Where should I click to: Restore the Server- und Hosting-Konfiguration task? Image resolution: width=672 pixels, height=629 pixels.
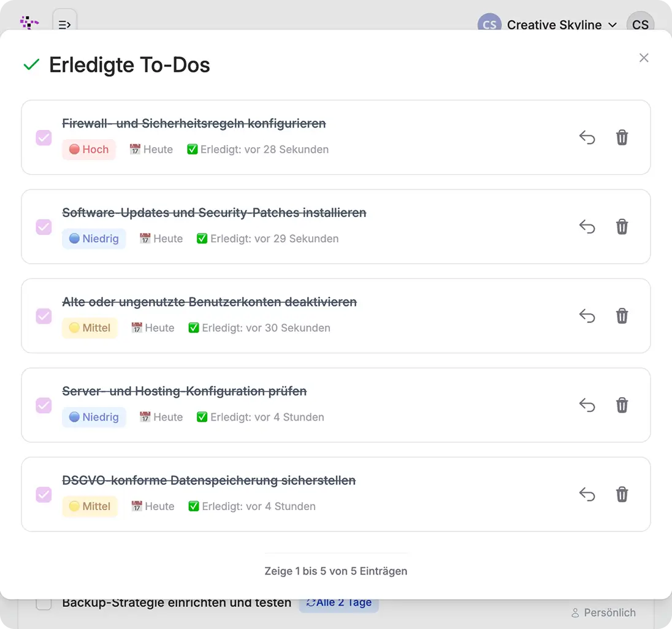point(587,405)
